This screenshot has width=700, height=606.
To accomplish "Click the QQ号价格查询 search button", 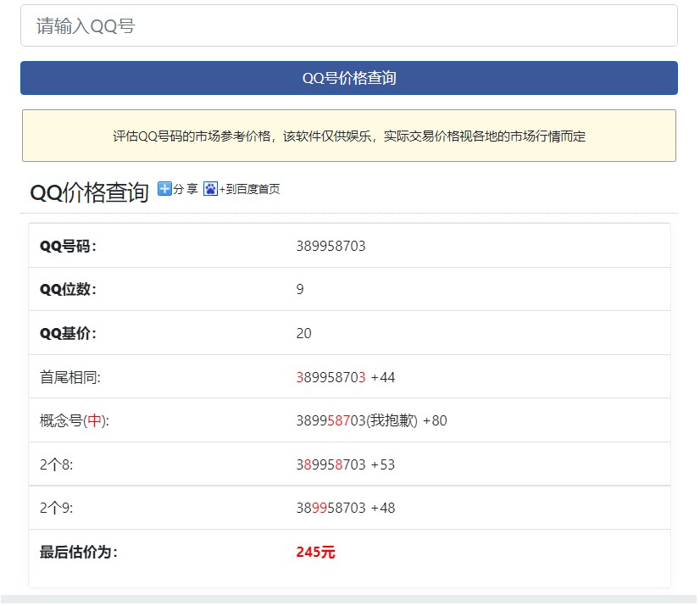I will (x=349, y=78).
